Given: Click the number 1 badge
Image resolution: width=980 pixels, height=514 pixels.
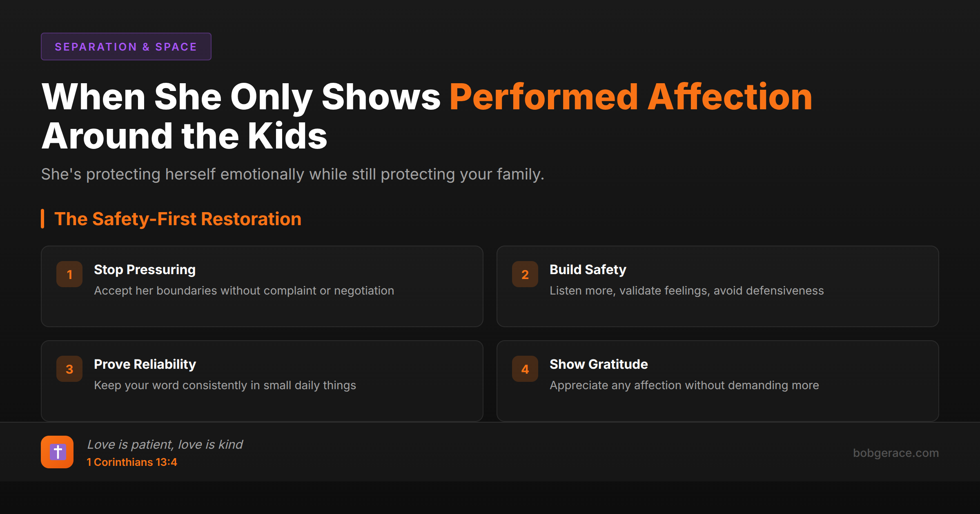Looking at the screenshot, I should coord(69,274).
